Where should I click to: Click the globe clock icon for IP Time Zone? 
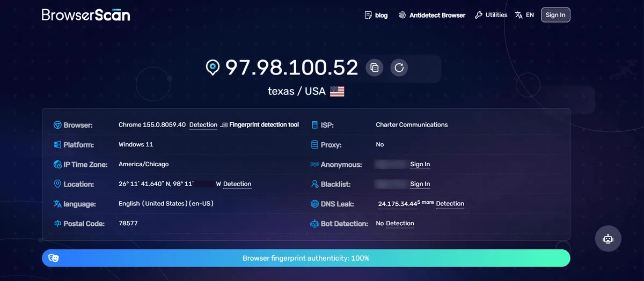click(57, 165)
